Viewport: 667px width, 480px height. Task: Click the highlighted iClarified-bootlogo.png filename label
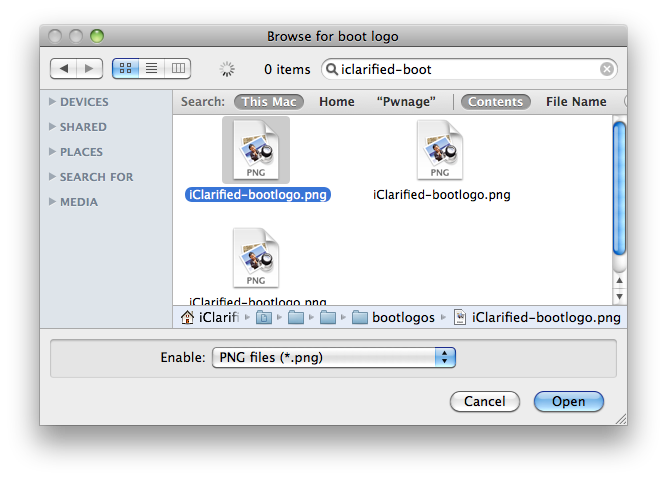(258, 194)
